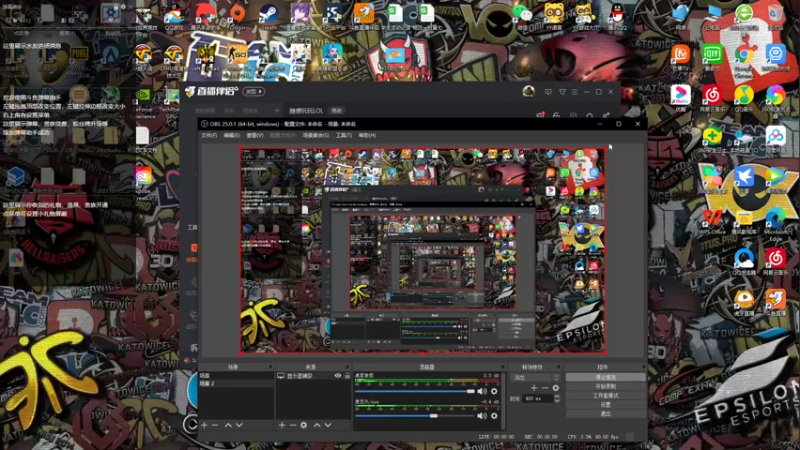Viewport: 800px width, 450px height.
Task: Click the modify button beside the stream title
Action: pyautogui.click(x=336, y=111)
